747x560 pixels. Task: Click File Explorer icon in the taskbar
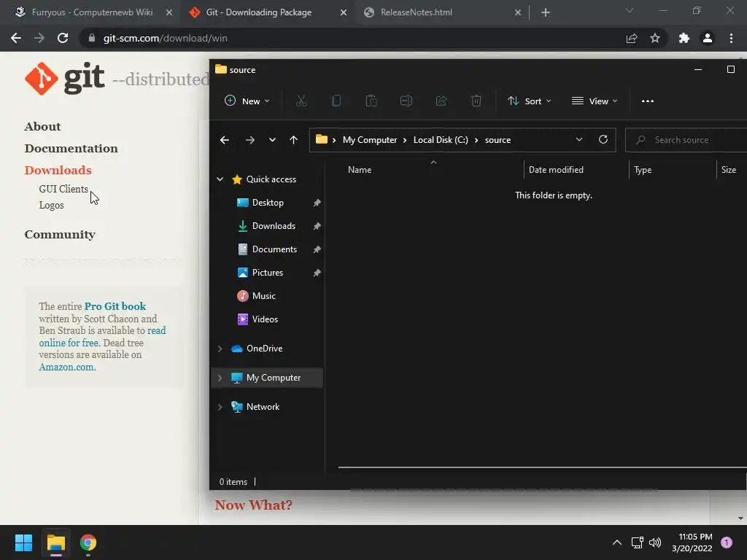pyautogui.click(x=56, y=542)
